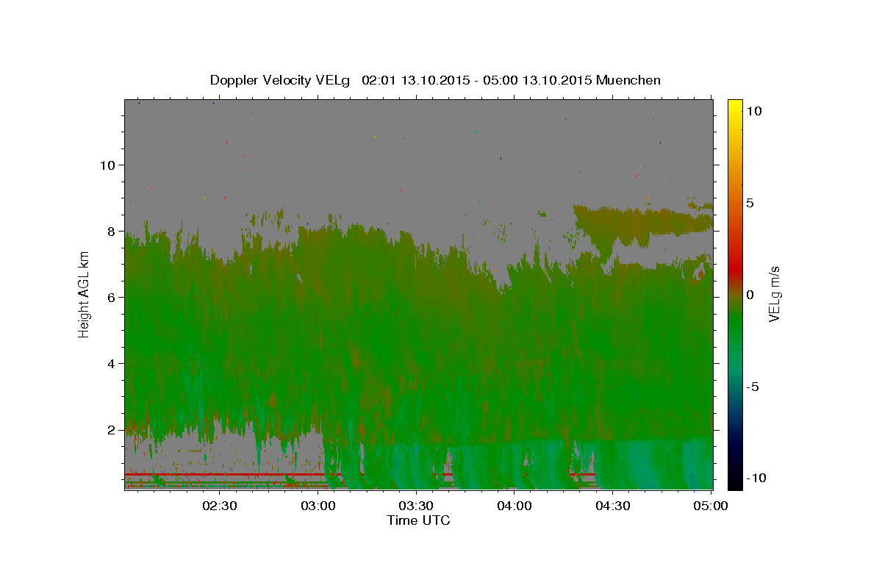Click the '04:30' time tick label
The height and width of the screenshot is (588, 882).
pyautogui.click(x=613, y=506)
